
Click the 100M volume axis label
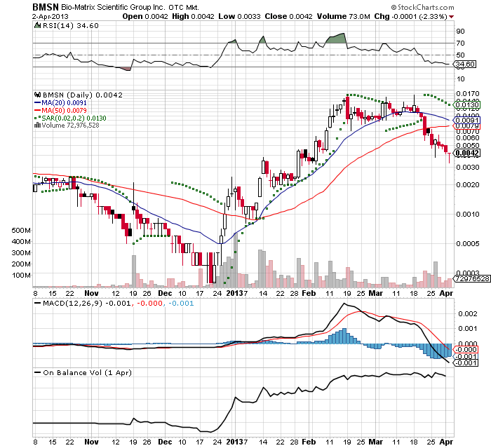[21, 276]
